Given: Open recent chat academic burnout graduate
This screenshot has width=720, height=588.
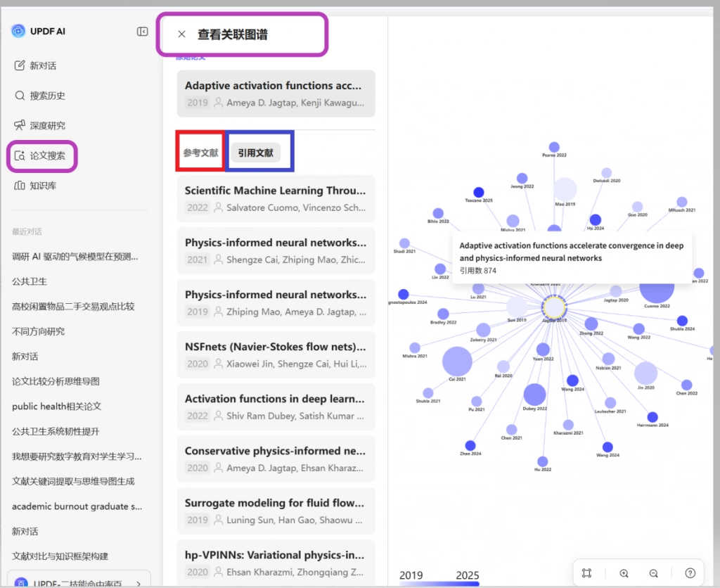Looking at the screenshot, I should (77, 506).
